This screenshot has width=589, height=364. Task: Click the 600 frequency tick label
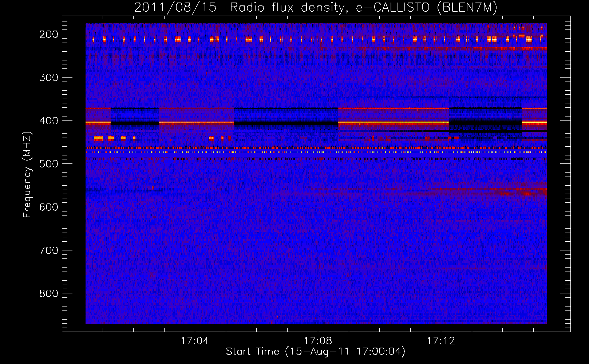coord(49,207)
